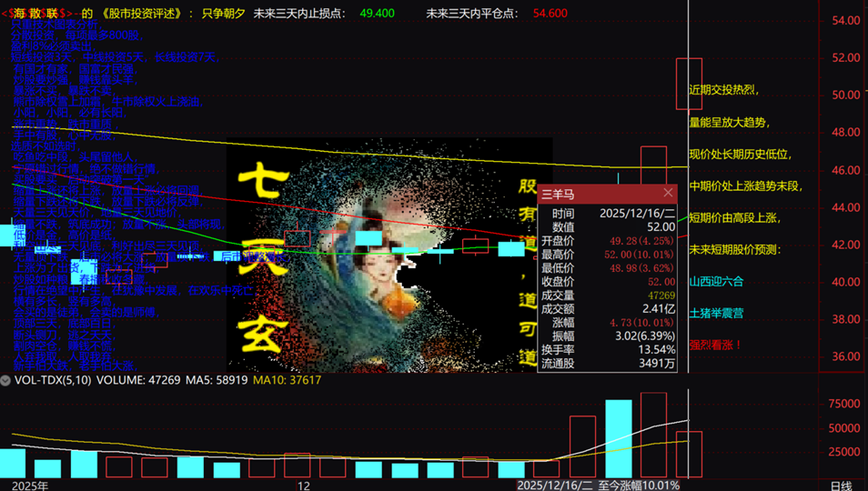Select the hollow red candle near 46.00
This screenshot has width=868, height=491.
tap(653, 165)
